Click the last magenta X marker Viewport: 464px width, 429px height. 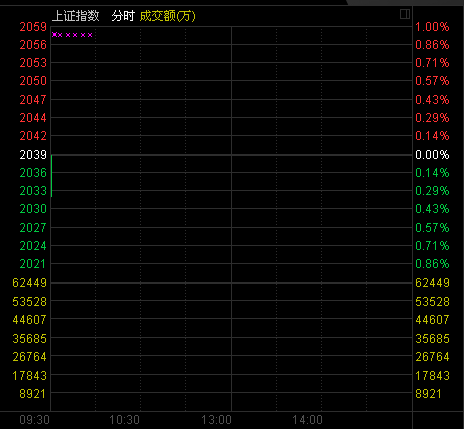click(90, 35)
